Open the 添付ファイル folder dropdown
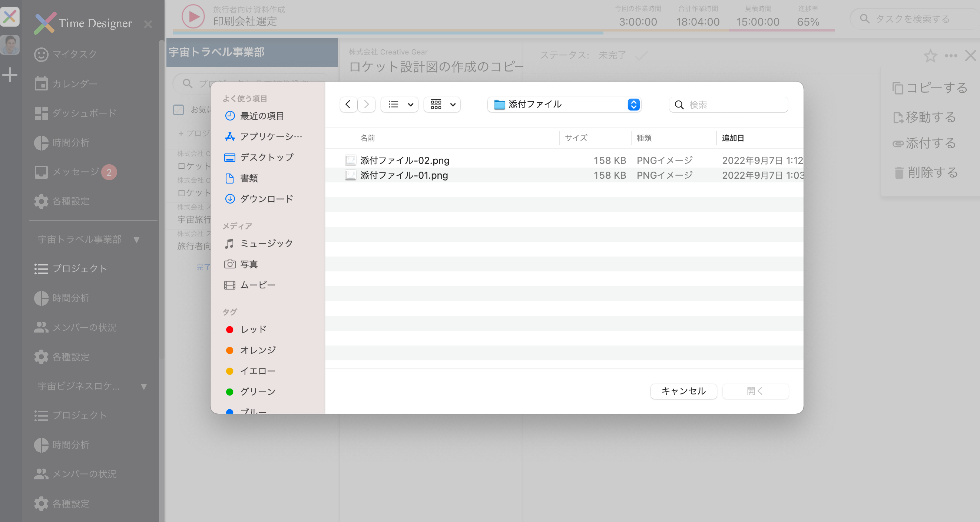Screen dimensions: 980x522 (565, 104)
